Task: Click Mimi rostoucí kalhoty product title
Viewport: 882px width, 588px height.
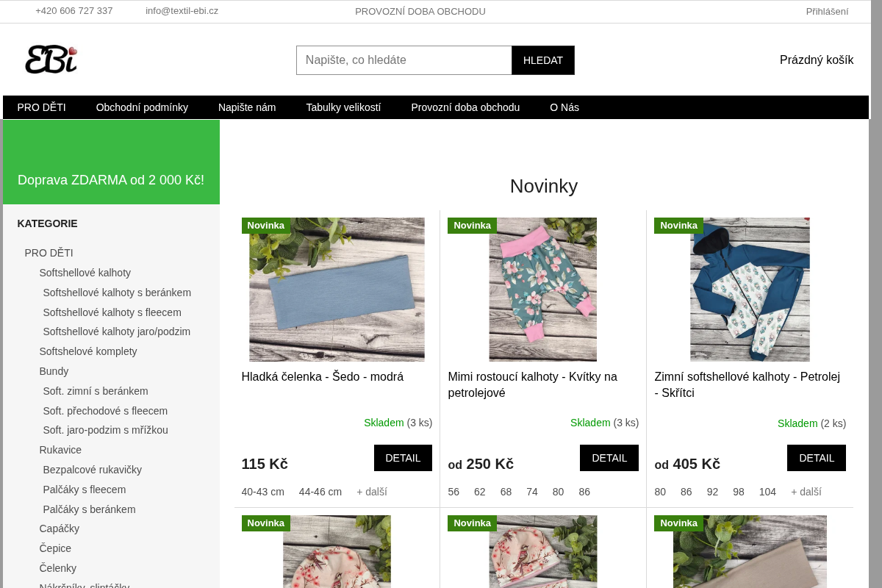Action: 533,385
